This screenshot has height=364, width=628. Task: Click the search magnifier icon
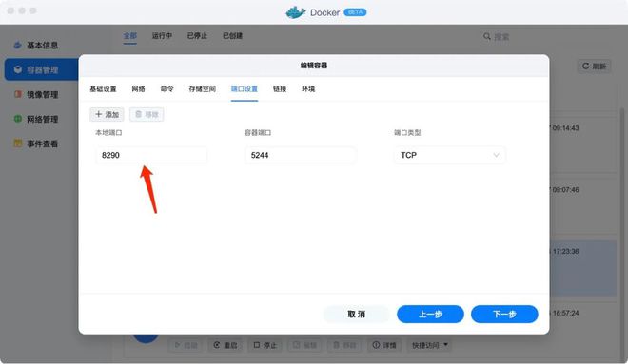[486, 36]
